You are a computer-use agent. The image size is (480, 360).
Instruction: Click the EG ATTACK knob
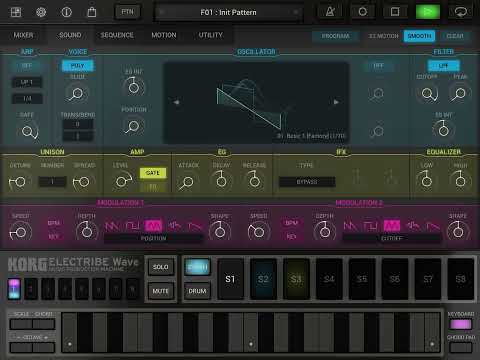[x=187, y=182]
